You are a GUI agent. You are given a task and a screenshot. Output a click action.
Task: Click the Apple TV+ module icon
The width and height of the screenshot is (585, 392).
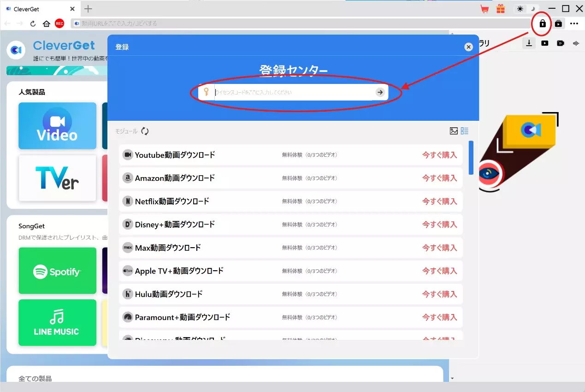[x=128, y=271]
